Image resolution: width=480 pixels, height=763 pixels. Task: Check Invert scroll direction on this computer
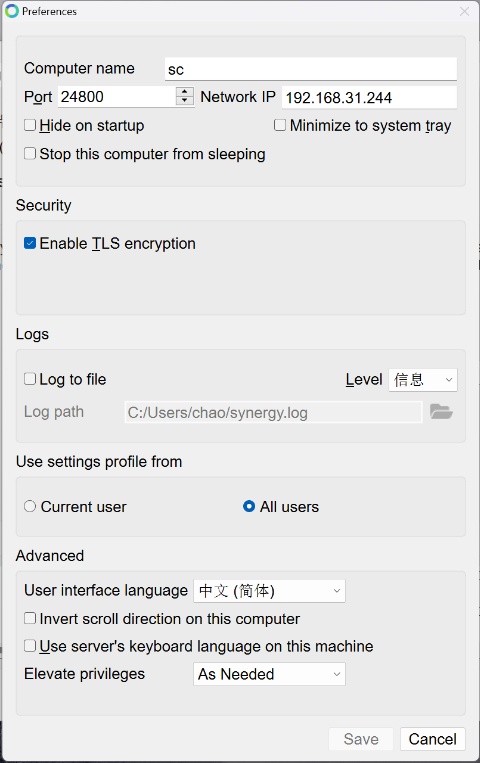pos(30,618)
